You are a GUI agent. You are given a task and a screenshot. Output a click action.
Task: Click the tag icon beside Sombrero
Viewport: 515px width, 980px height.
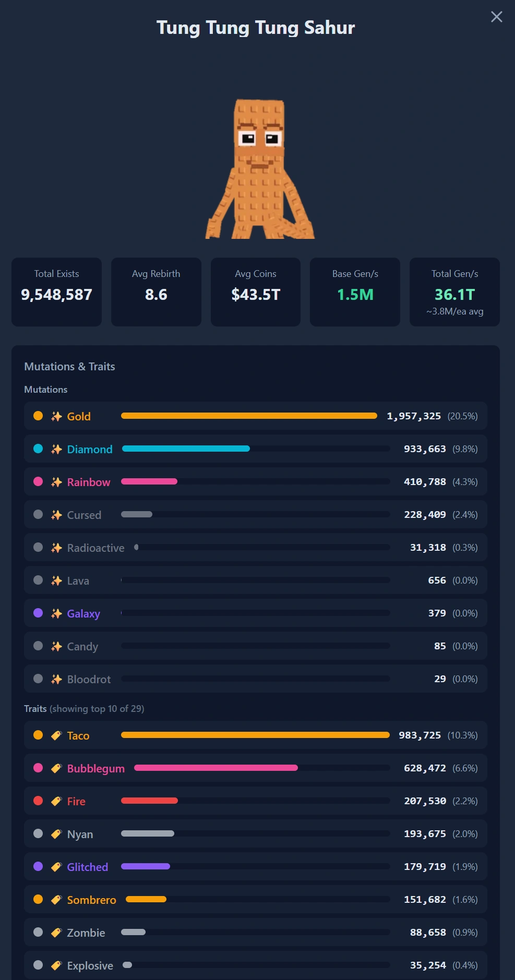coord(56,900)
